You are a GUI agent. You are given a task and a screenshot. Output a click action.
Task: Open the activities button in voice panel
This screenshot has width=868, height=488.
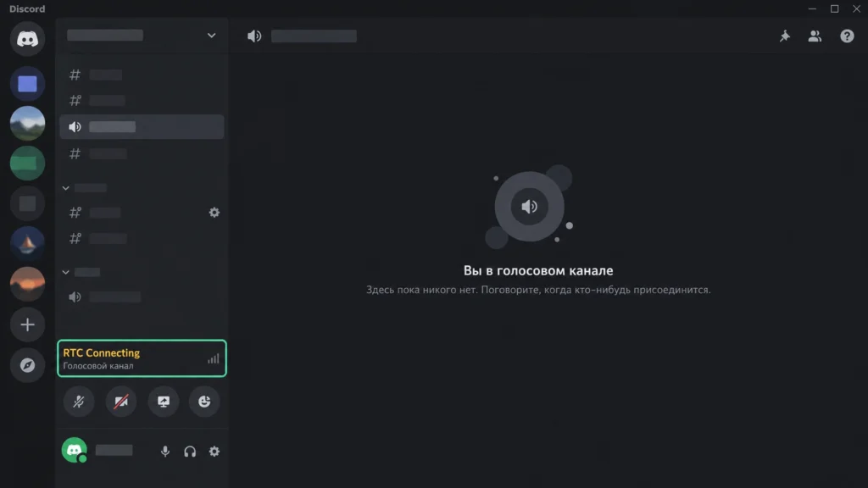point(204,401)
